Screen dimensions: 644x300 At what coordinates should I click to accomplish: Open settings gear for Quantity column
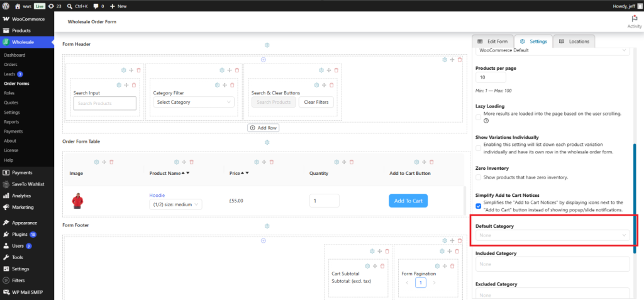point(336,162)
